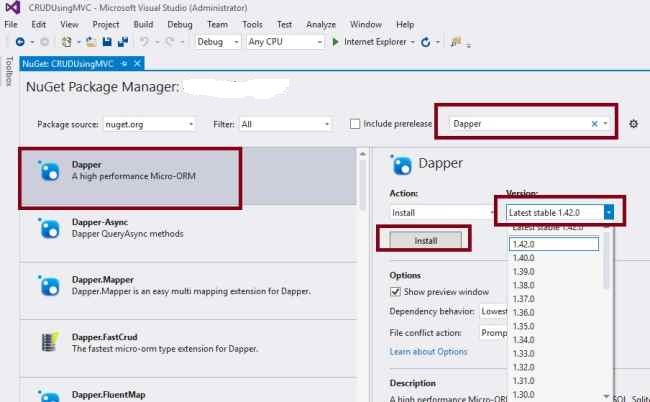This screenshot has width=650, height=402.
Task: Click the Navigate Backward toolbar arrow
Action: [x=19, y=42]
